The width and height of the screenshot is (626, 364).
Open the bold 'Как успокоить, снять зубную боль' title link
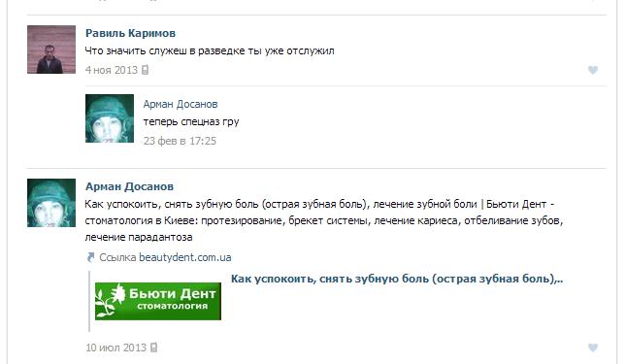[x=397, y=279]
